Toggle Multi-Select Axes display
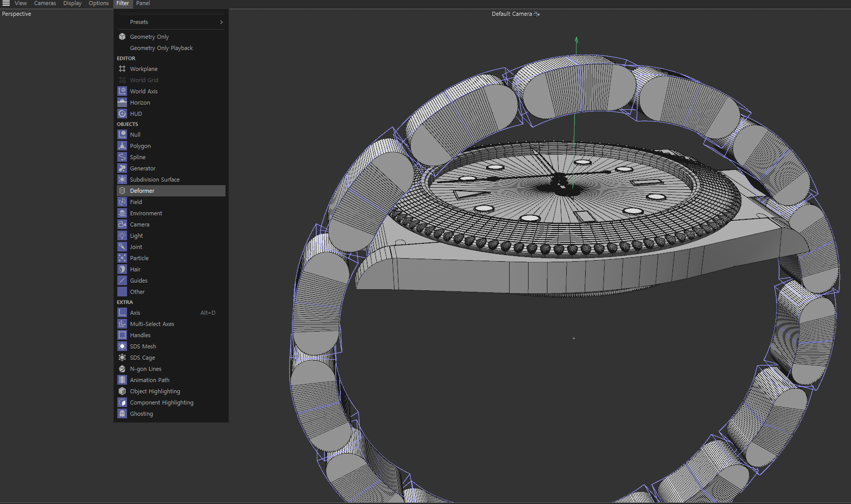 pos(171,324)
